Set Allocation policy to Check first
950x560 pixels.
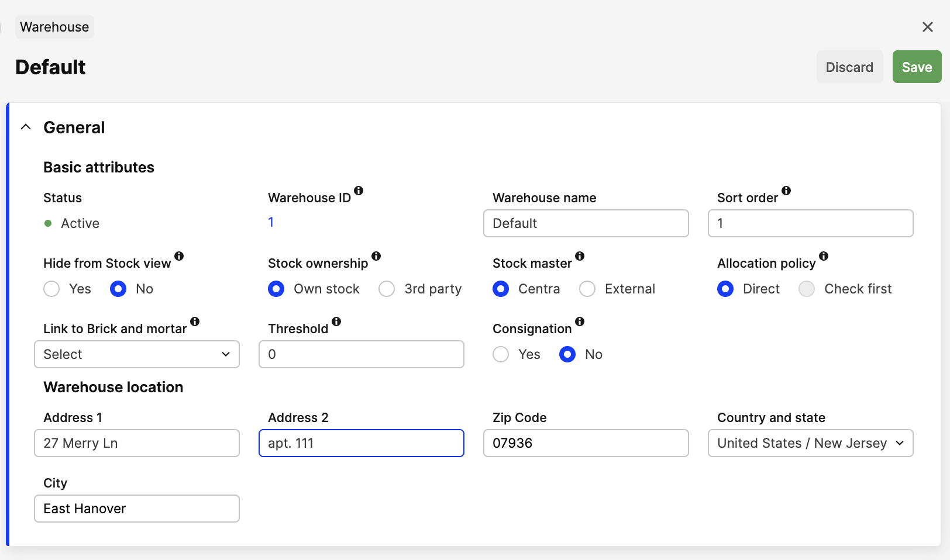pos(807,289)
